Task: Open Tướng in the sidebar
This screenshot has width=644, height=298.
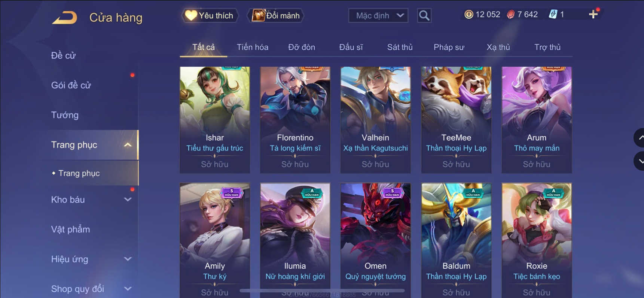Action: click(x=65, y=115)
